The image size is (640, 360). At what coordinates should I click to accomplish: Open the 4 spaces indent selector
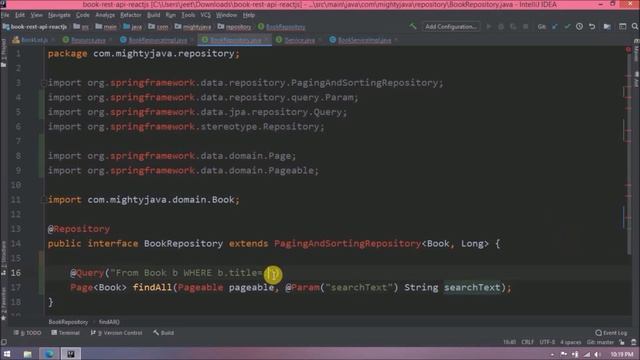coord(570,342)
